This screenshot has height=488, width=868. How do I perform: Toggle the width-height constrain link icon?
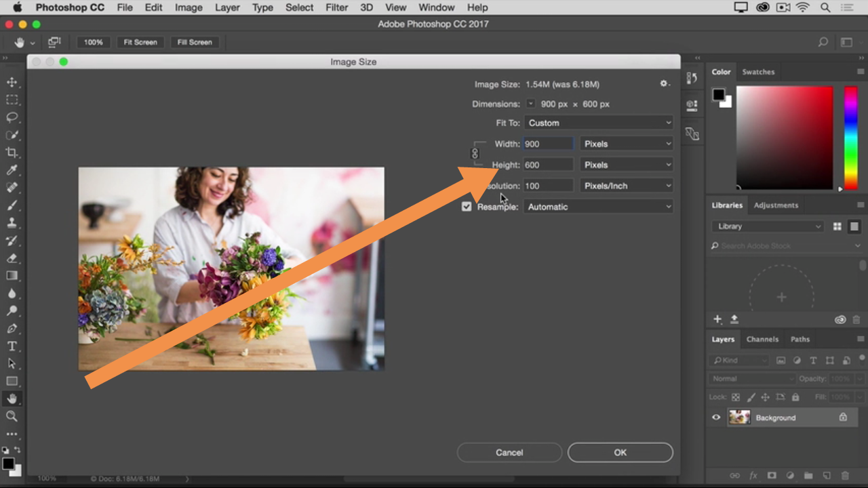pos(475,154)
